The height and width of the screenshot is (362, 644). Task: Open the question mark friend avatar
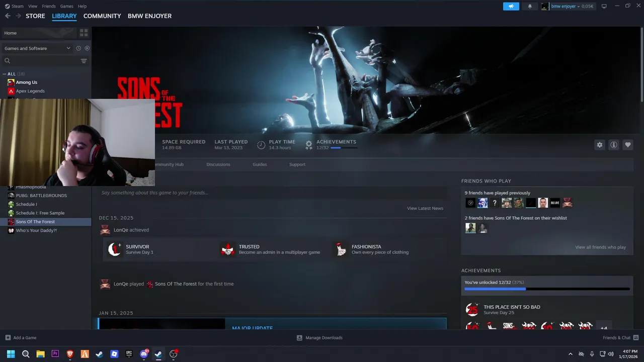click(495, 203)
